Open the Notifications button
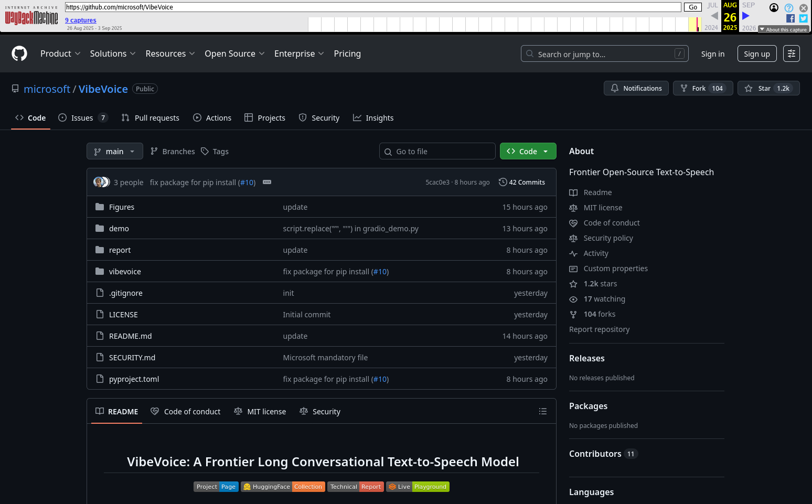Image resolution: width=812 pixels, height=504 pixels. (636, 88)
